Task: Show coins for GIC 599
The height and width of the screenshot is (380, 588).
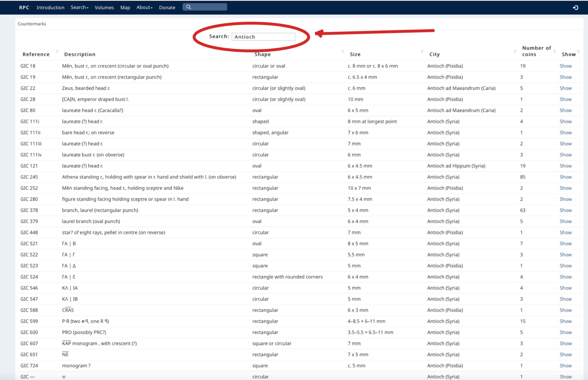Action: tap(566, 321)
